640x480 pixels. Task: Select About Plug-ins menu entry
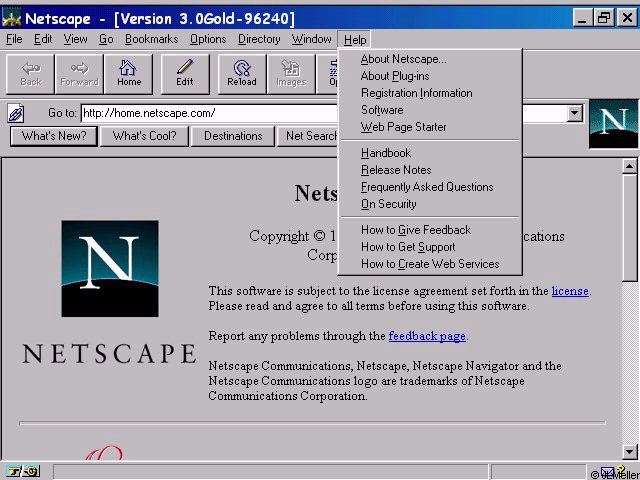430,76
